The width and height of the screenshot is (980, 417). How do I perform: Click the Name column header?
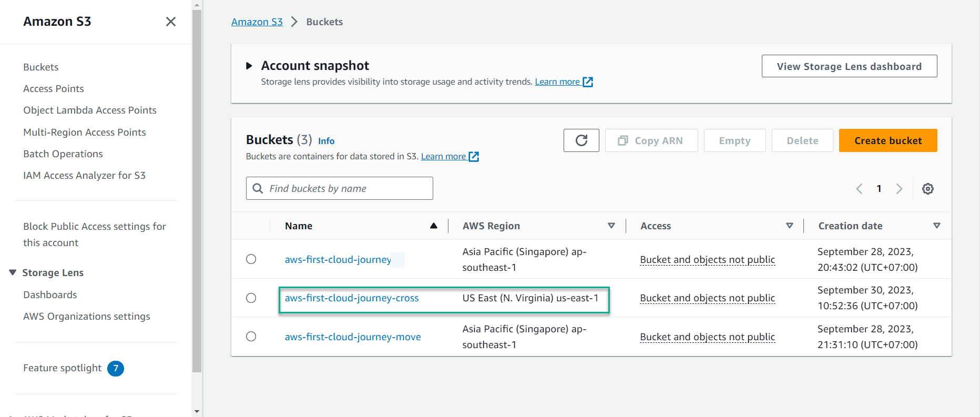click(x=299, y=226)
